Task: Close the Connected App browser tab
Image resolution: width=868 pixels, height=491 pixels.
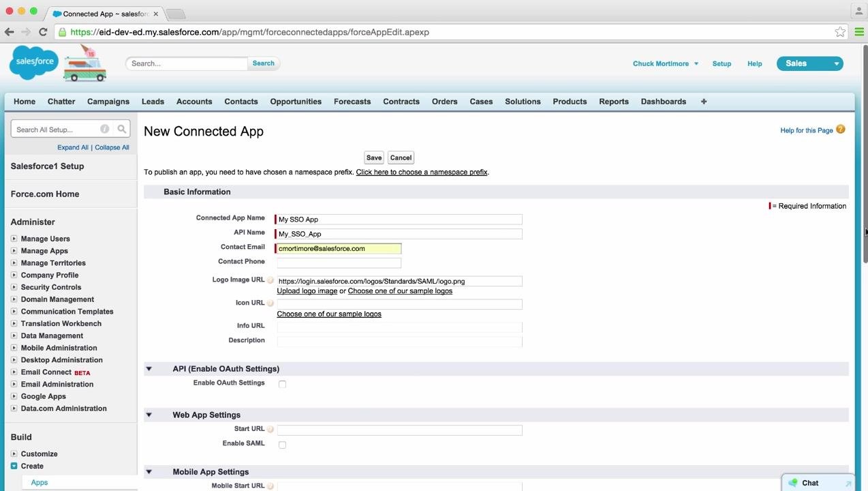Action: (155, 14)
